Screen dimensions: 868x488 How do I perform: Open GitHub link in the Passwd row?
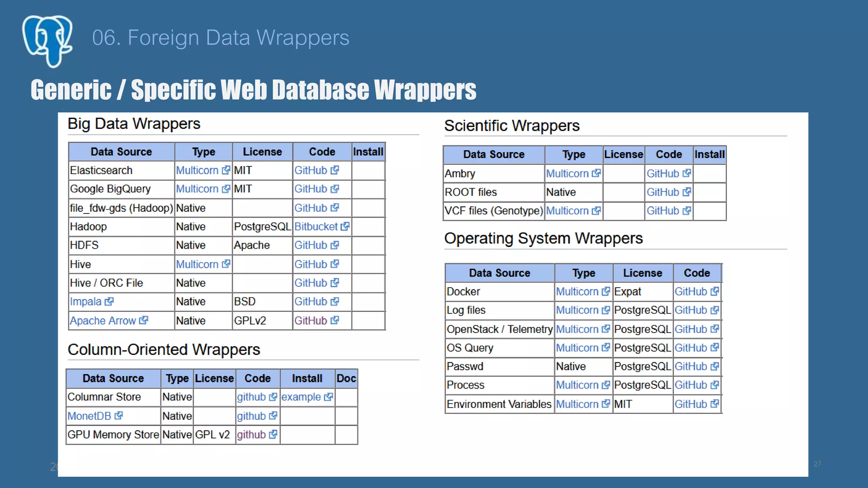[x=697, y=366]
